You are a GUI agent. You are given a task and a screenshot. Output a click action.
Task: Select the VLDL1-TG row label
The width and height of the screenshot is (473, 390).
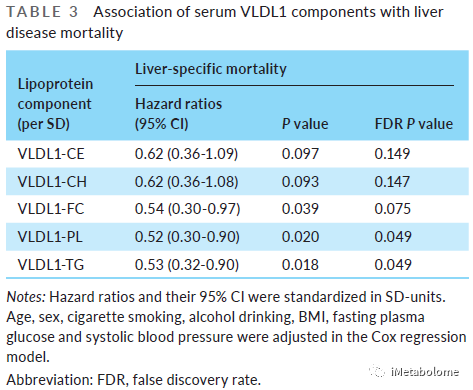51,265
